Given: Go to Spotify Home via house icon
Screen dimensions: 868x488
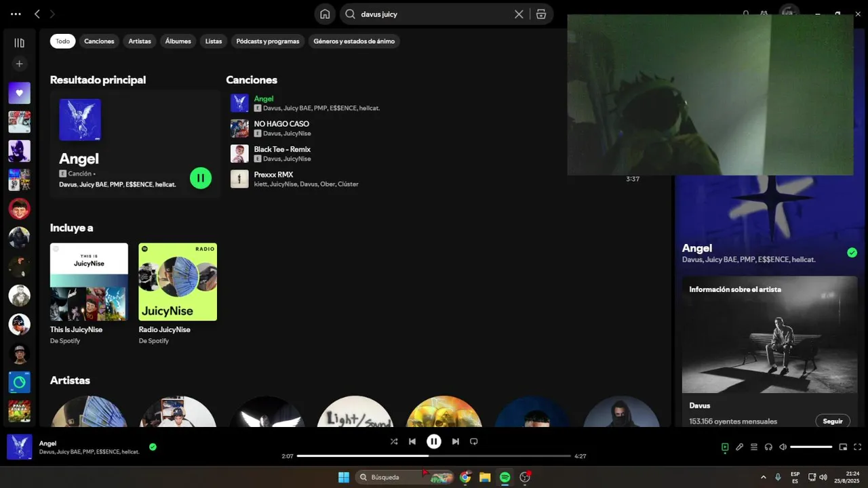Looking at the screenshot, I should coord(325,14).
